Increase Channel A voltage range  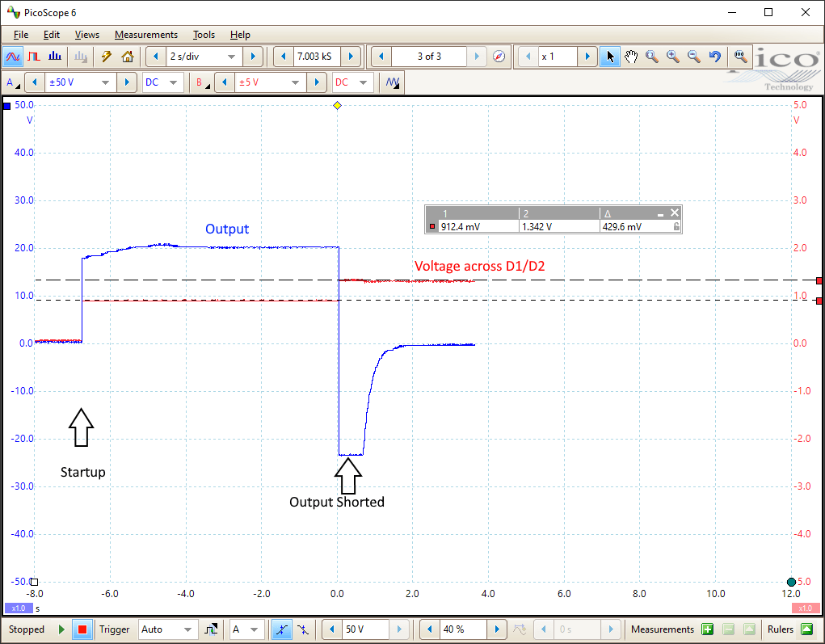(x=126, y=82)
